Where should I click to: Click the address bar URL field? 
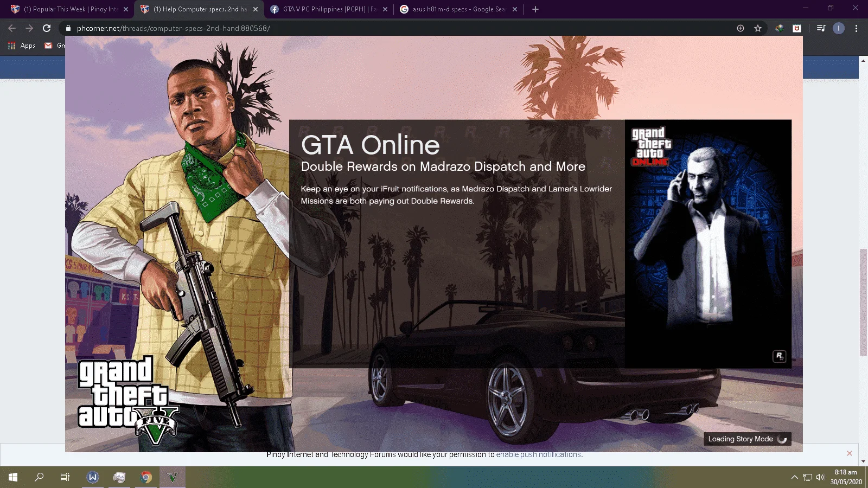(x=401, y=28)
